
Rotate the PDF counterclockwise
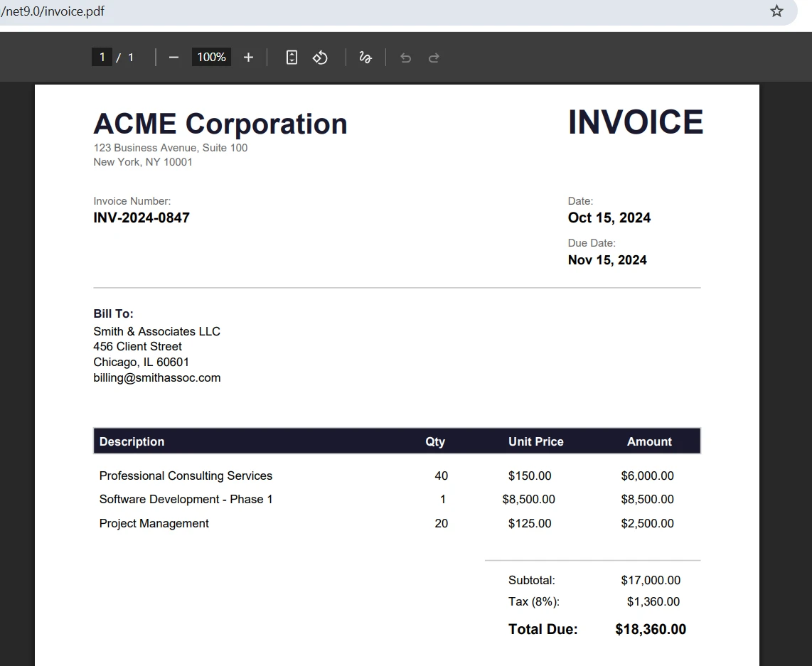pyautogui.click(x=320, y=58)
